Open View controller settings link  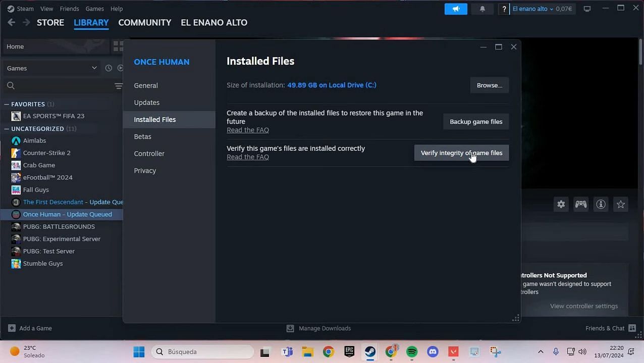pos(584,306)
